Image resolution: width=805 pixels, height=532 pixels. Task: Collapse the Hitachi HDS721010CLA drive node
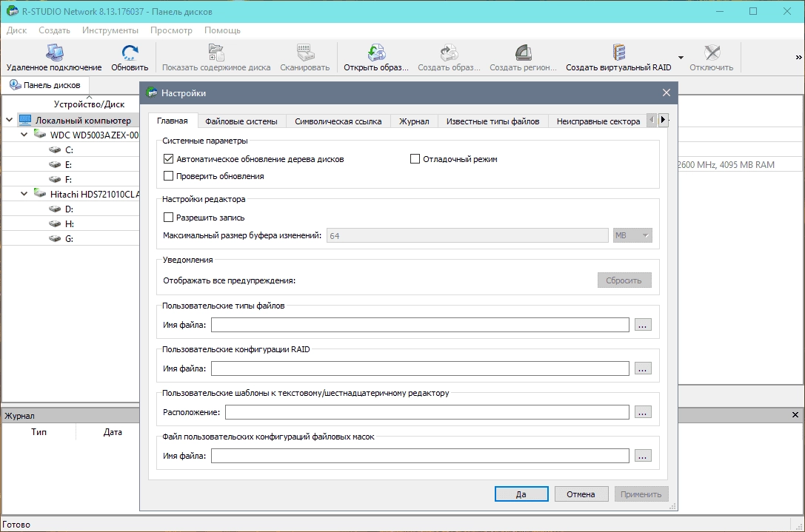(24, 194)
